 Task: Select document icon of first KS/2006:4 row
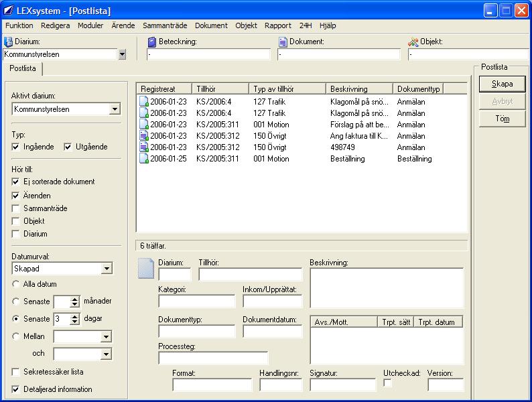coord(144,101)
